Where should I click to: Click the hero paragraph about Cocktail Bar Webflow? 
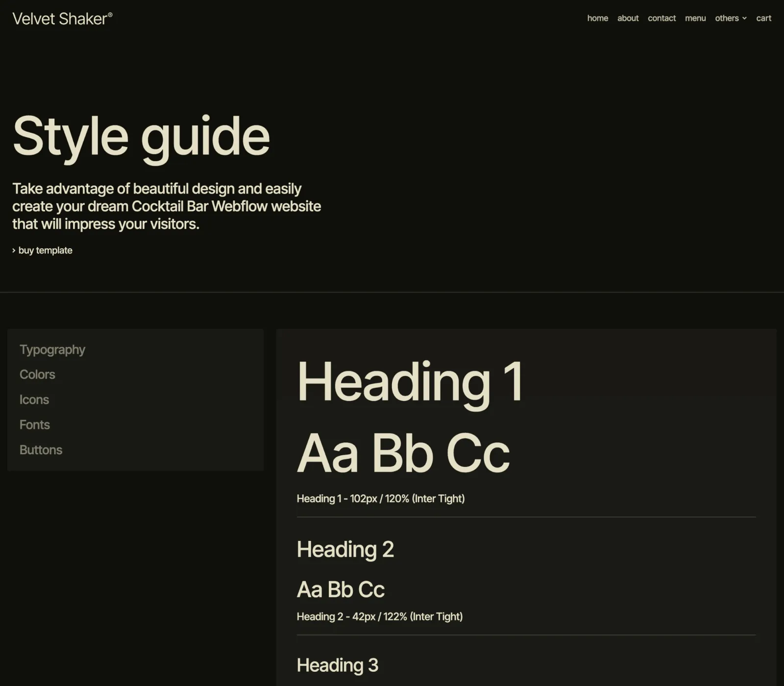(x=167, y=206)
